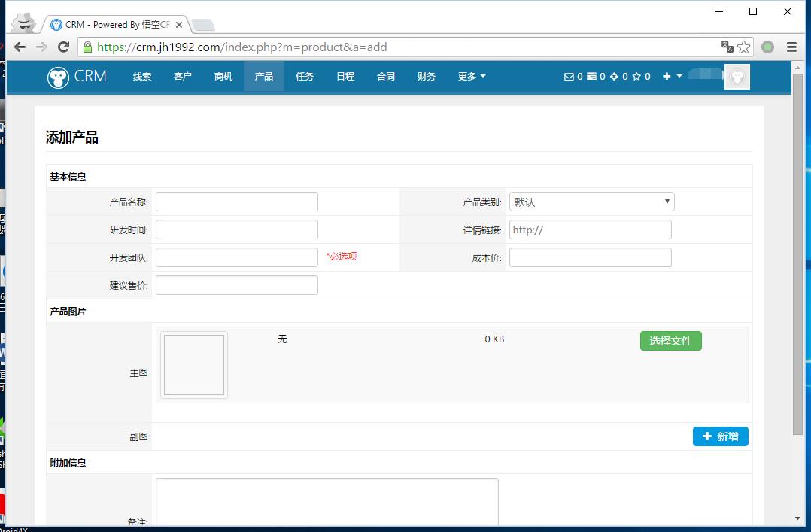Open the 合同 menu item

386,77
